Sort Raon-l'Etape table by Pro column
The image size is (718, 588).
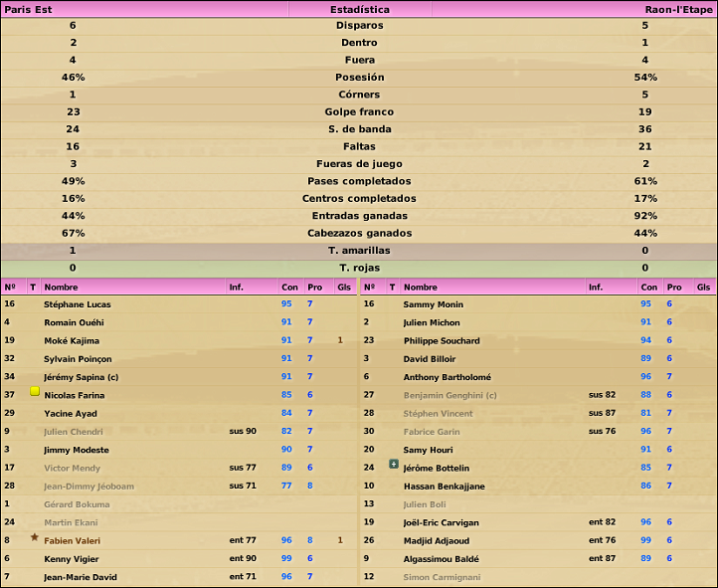click(674, 288)
